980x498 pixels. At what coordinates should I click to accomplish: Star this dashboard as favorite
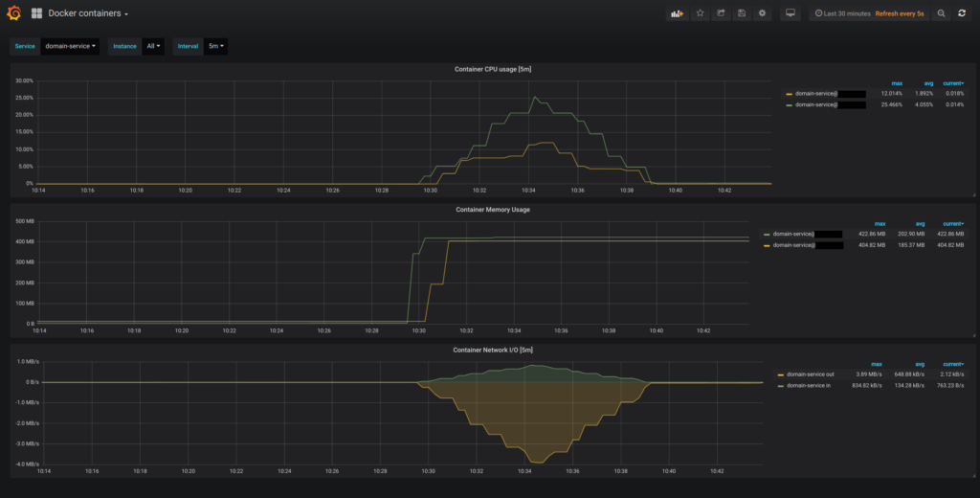click(x=700, y=13)
